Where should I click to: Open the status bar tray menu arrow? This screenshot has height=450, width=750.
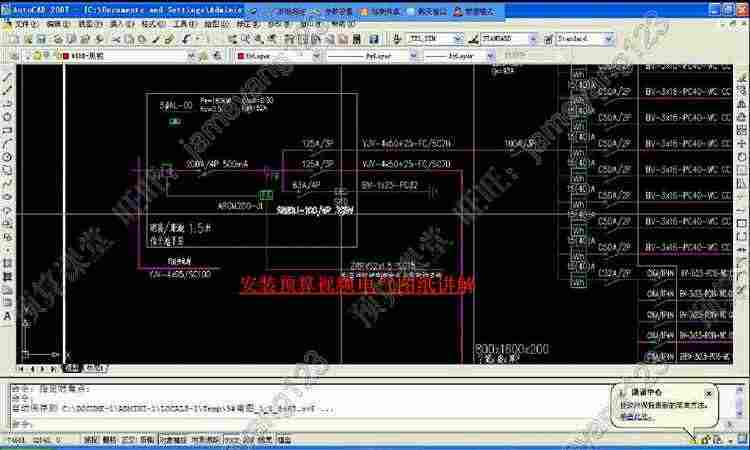coord(730,439)
